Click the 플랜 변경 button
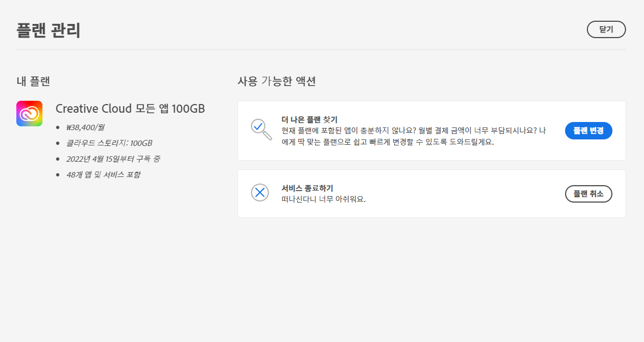Screen dimensions: 644x342 pos(588,131)
